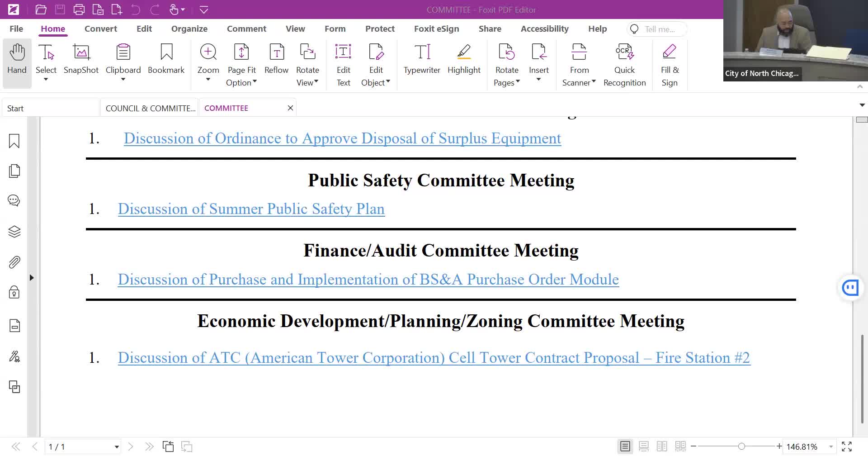The height and width of the screenshot is (456, 868).
Task: Open the Clipboard tool
Action: coord(123,63)
